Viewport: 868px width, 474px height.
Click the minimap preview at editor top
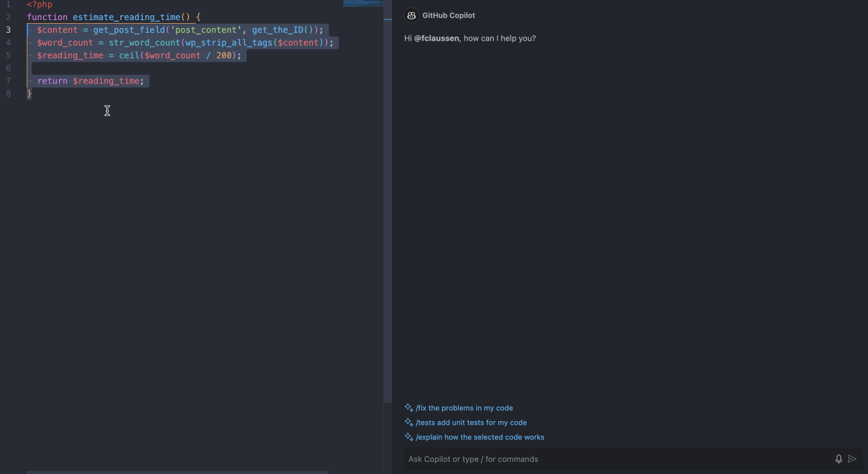(x=363, y=3)
